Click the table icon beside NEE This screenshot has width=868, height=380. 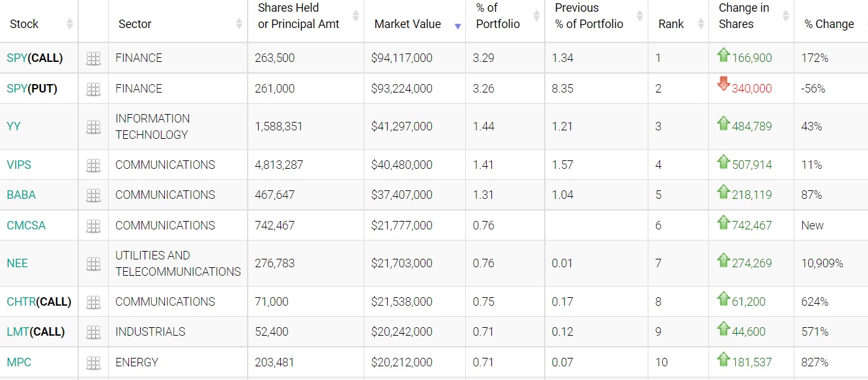93,264
